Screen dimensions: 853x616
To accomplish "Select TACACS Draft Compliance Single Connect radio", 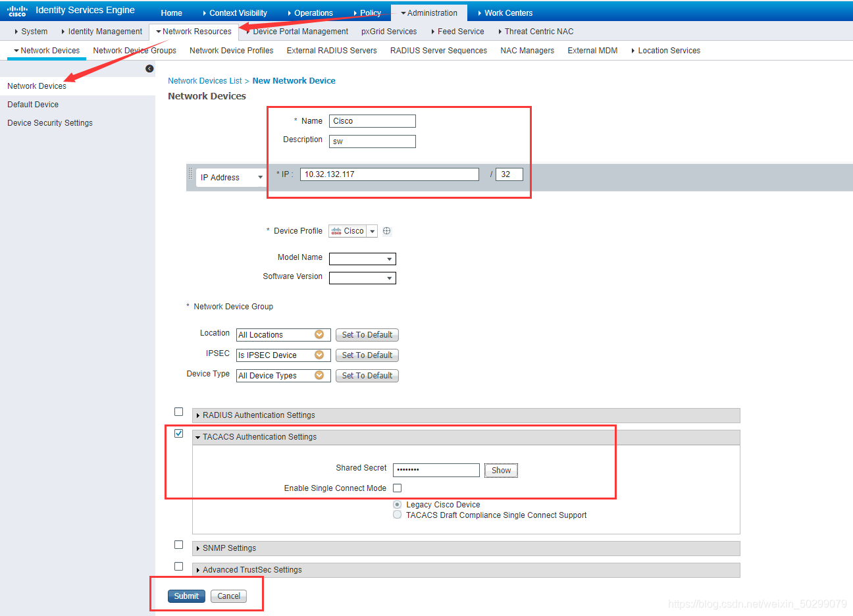I will 397,515.
